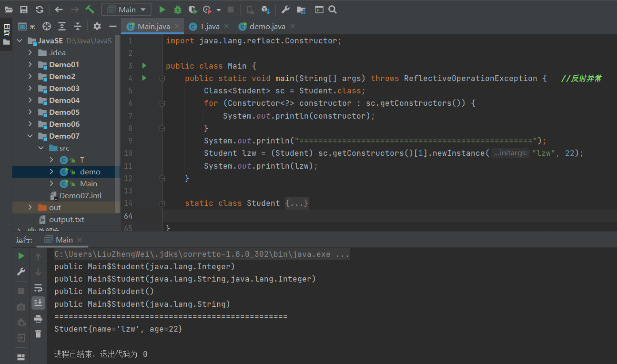
Task: Click the Save All disk icon
Action: [x=24, y=10]
